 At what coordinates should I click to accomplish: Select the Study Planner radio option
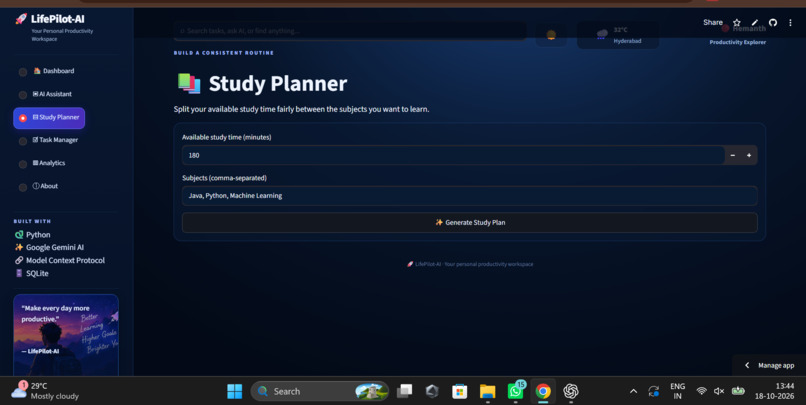tap(23, 118)
